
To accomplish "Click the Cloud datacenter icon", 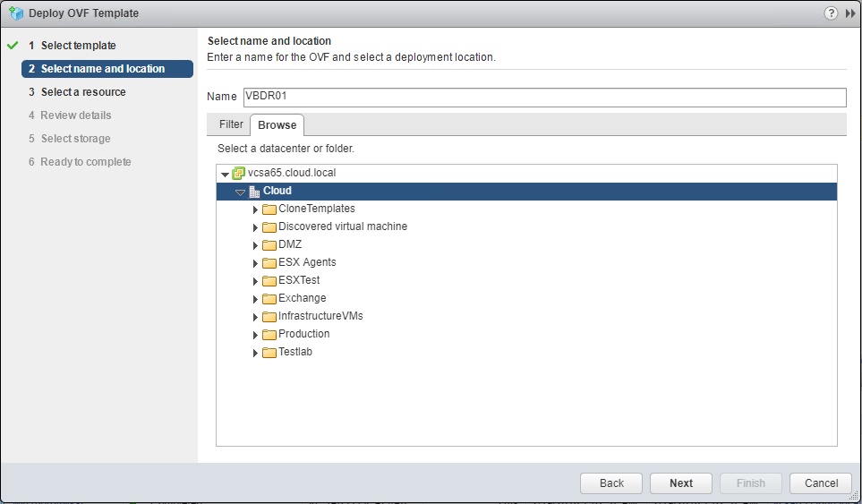I will pos(254,192).
